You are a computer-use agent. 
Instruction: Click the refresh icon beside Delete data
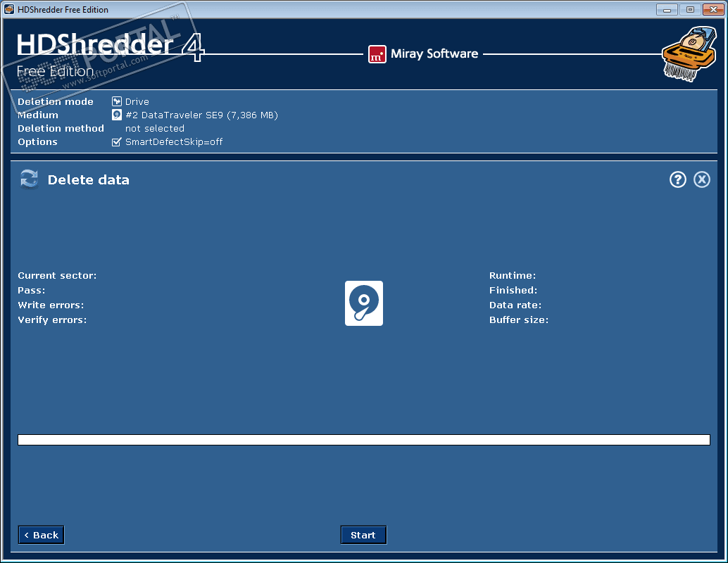point(29,179)
